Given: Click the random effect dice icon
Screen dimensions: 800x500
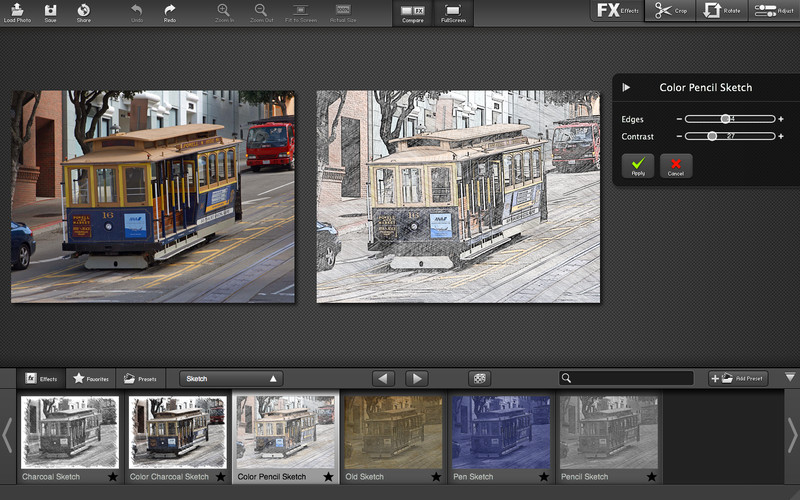Looking at the screenshot, I should 480,378.
